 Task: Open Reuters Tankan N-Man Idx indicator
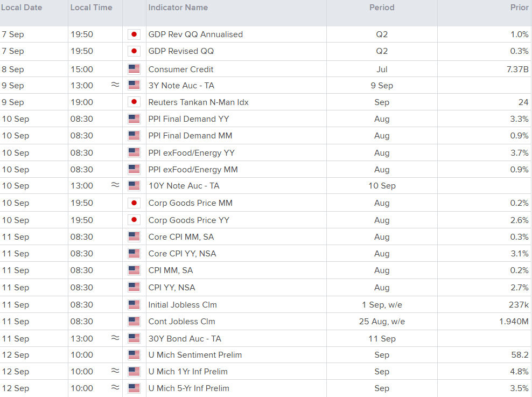pos(199,102)
